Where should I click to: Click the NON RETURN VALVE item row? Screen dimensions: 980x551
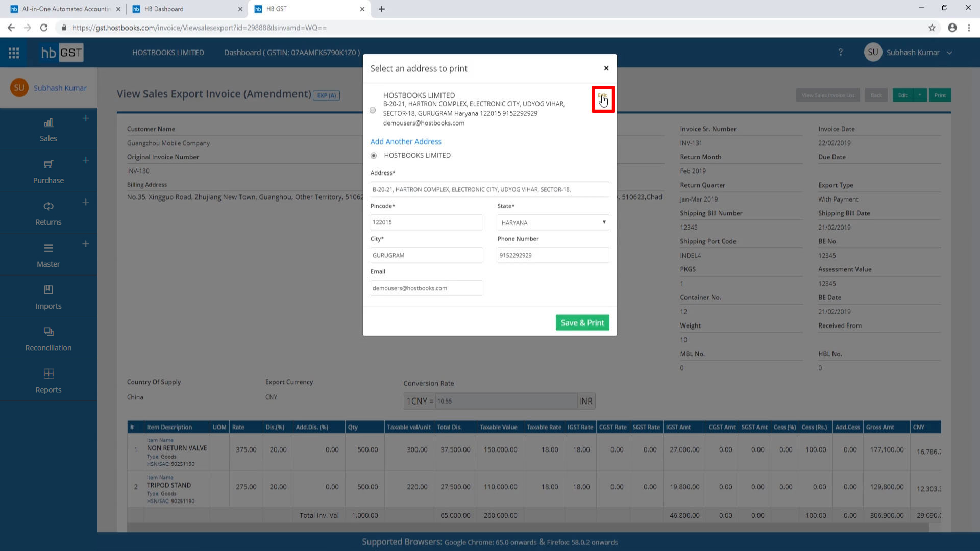(x=534, y=452)
